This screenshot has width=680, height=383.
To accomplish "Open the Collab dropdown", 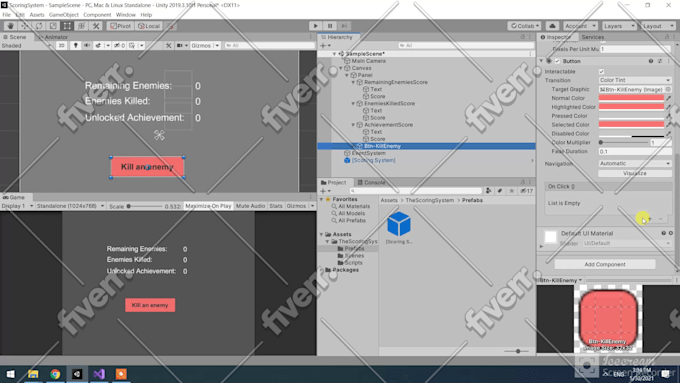I will click(524, 26).
